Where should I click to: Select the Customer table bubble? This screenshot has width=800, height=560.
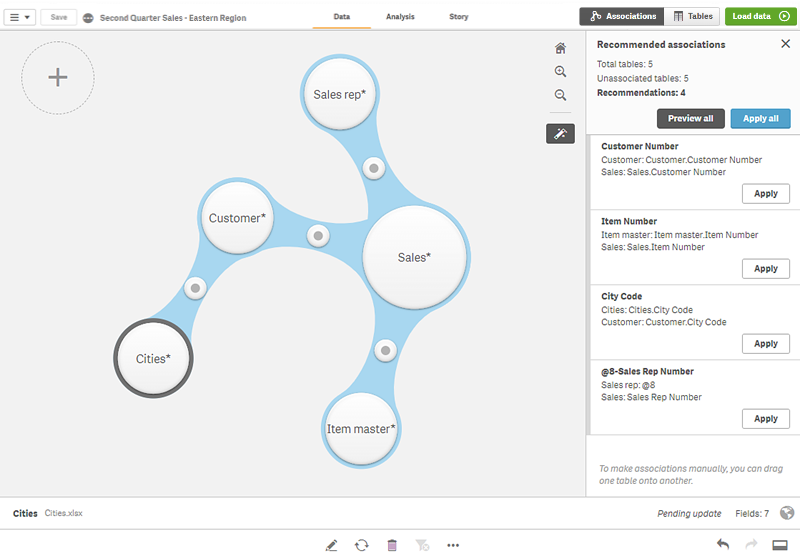coord(237,218)
